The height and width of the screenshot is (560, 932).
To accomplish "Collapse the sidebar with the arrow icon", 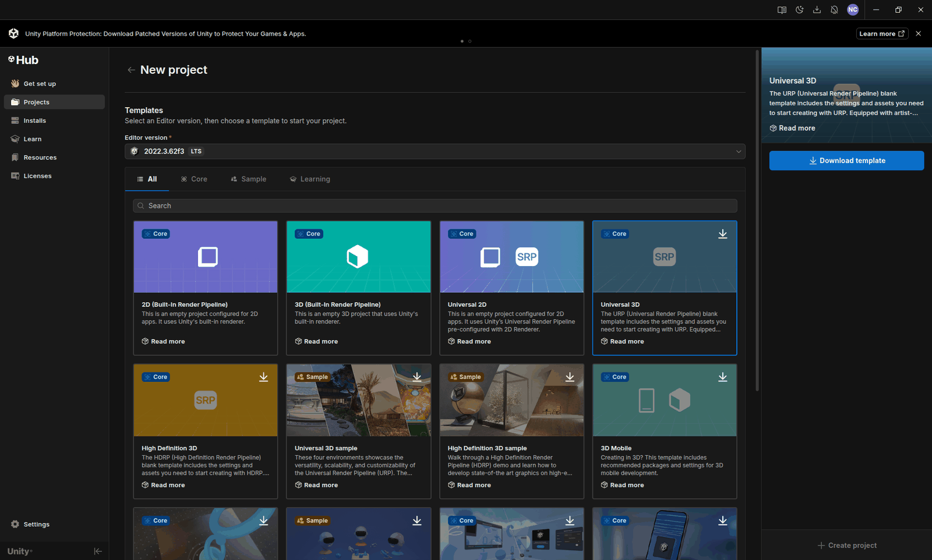I will 98,551.
